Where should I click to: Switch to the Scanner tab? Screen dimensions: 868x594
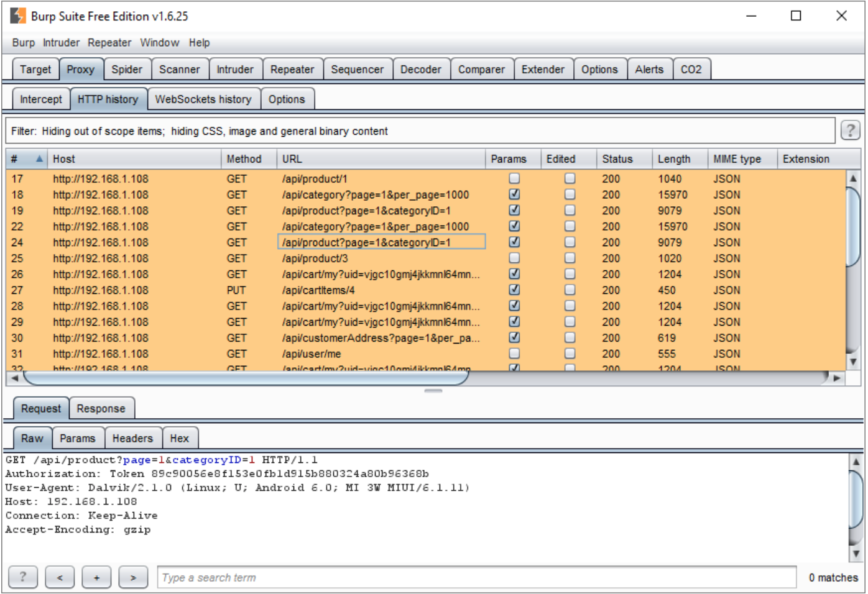[x=179, y=69]
